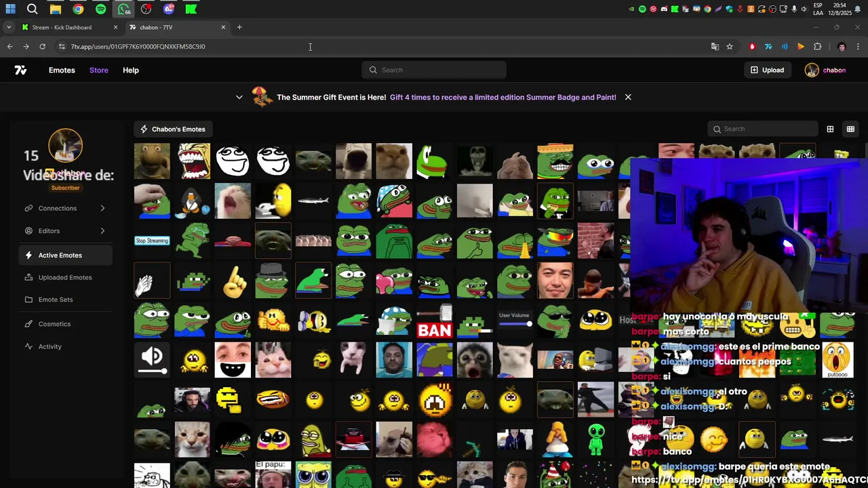The image size is (868, 488).
Task: Click the 7tv.app address bar URL
Action: (x=138, y=47)
